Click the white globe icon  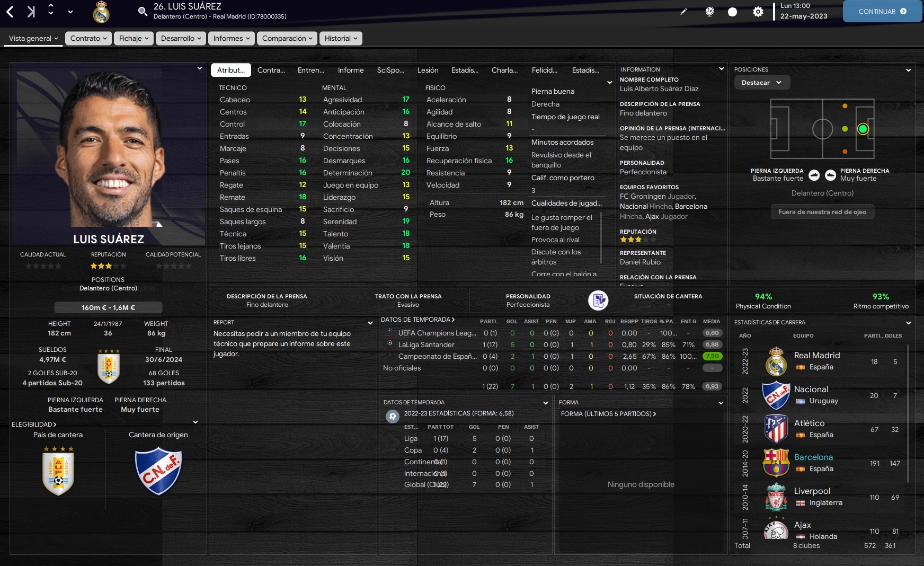click(732, 12)
